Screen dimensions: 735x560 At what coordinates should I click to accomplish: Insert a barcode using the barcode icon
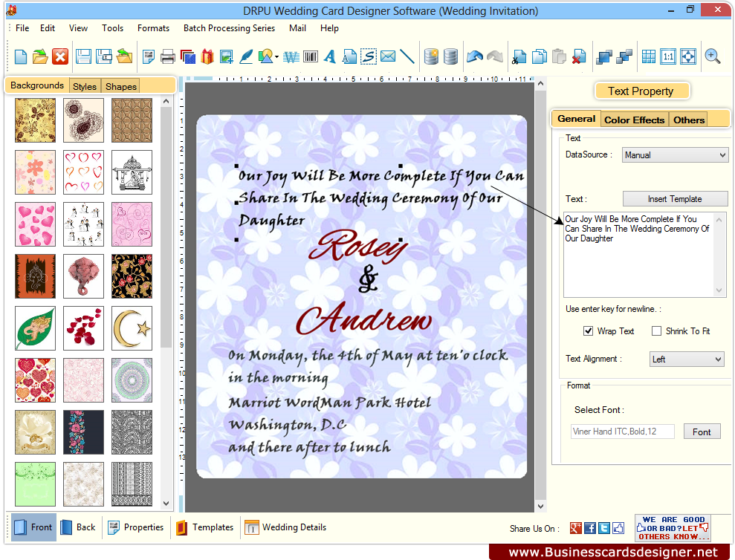tap(311, 57)
